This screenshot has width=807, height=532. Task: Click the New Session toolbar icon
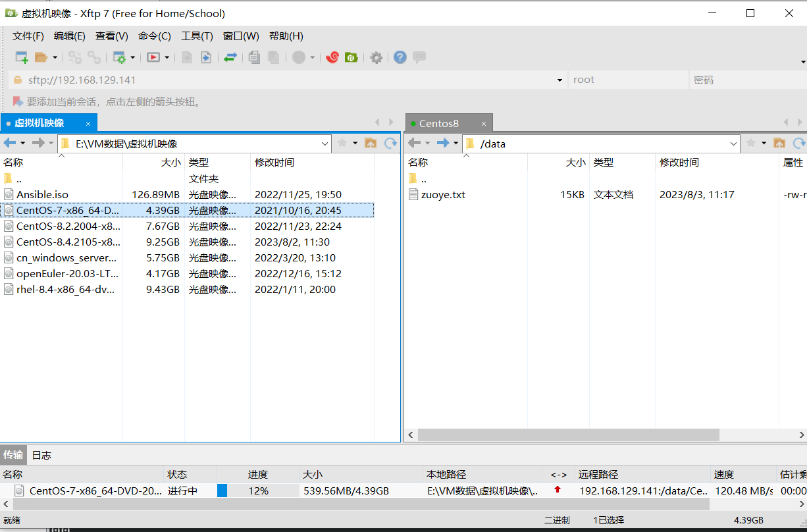22,57
